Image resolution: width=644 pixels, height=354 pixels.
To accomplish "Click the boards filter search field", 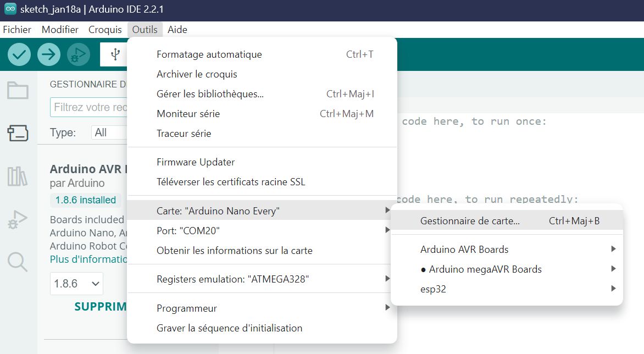I will point(88,107).
